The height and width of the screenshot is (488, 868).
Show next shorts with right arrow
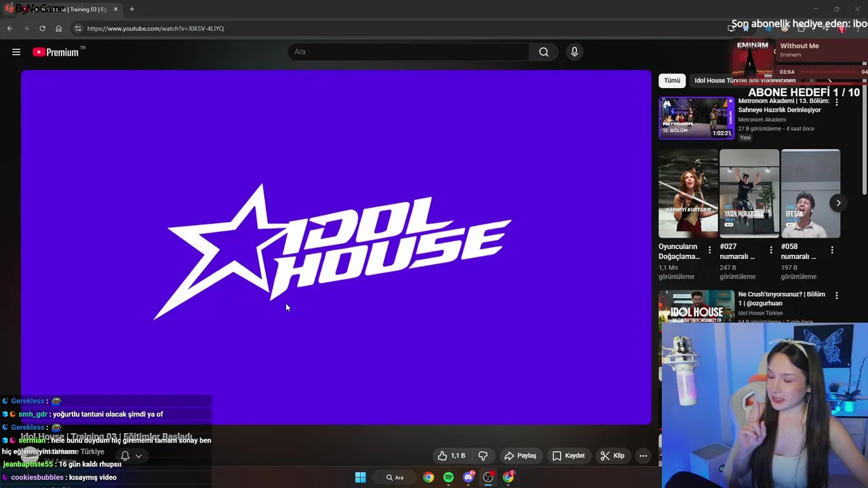[838, 203]
